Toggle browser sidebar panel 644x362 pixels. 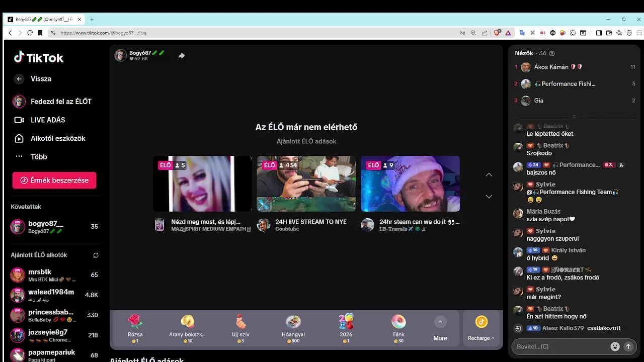click(x=599, y=33)
